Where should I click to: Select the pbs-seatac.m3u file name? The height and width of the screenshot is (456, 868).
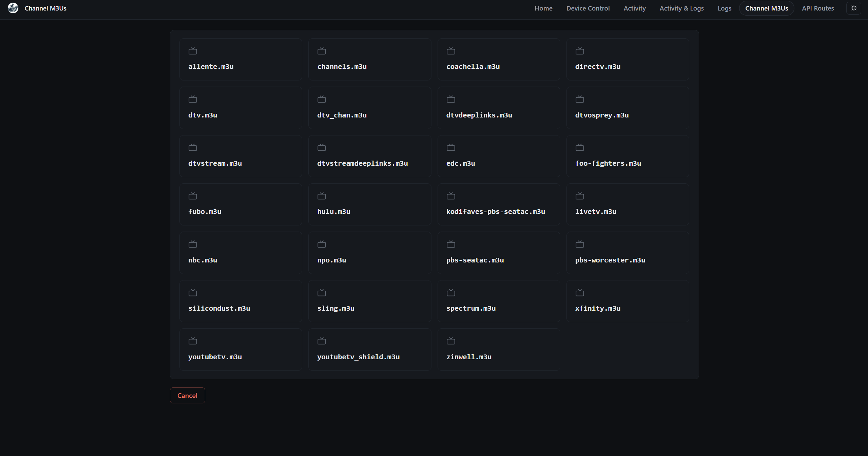(x=475, y=260)
